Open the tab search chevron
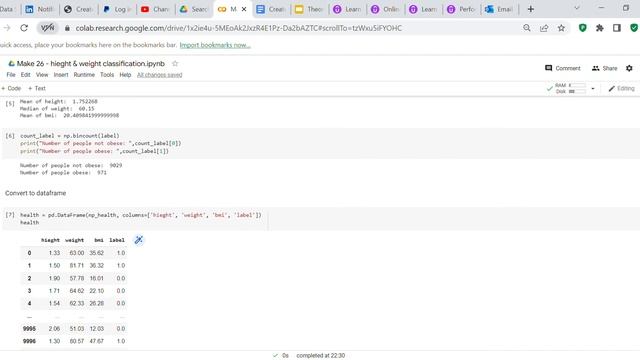 click(577, 8)
